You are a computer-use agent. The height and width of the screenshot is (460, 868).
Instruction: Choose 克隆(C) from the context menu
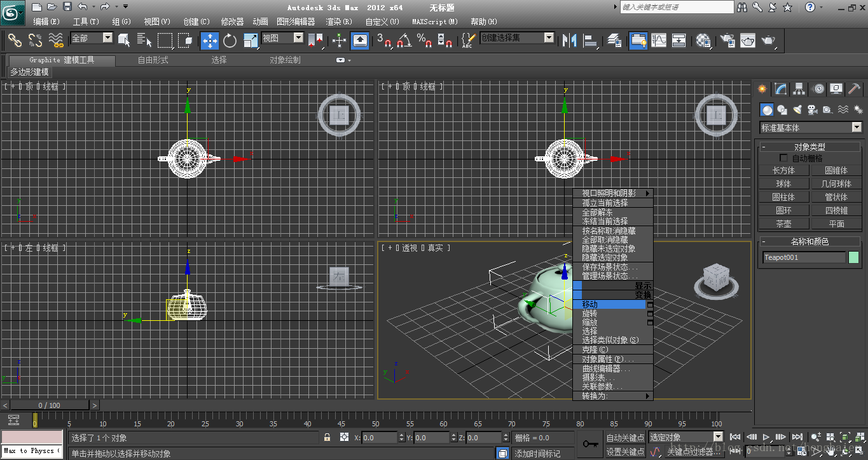595,350
